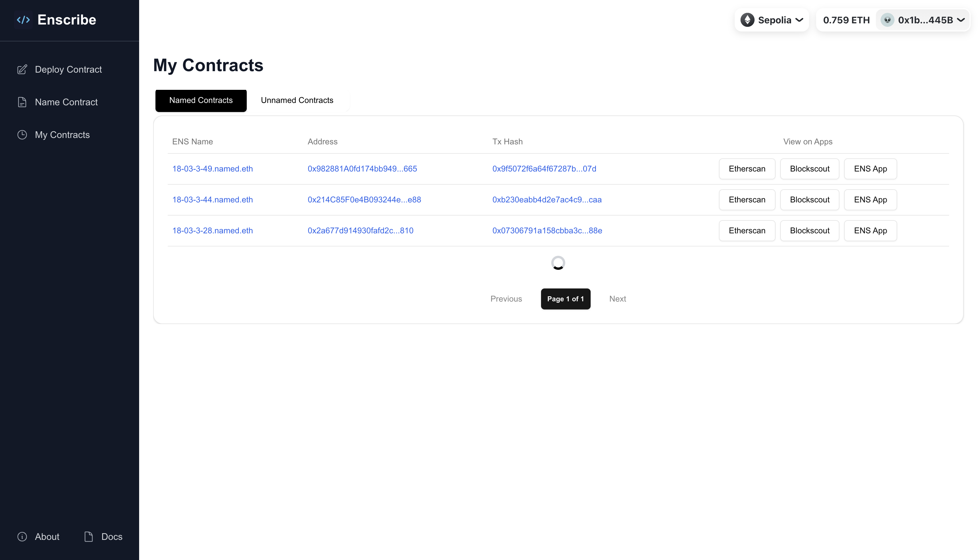Click the About info icon

(22, 537)
